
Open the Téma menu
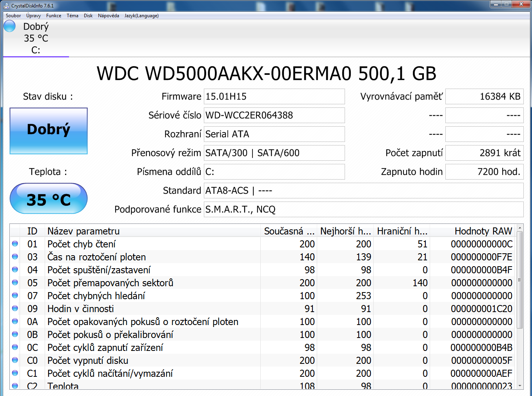tap(73, 16)
